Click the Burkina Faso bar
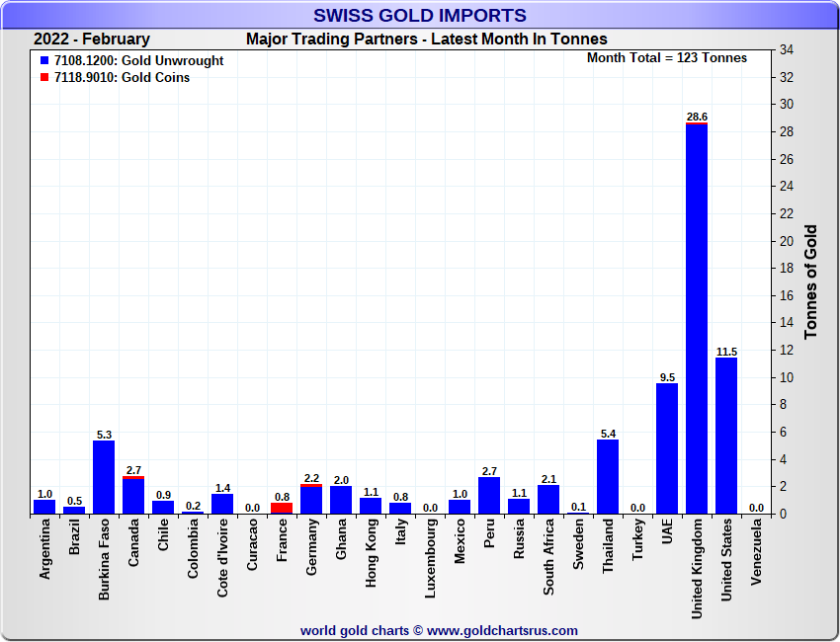Image resolution: width=840 pixels, height=642 pixels. pyautogui.click(x=104, y=477)
